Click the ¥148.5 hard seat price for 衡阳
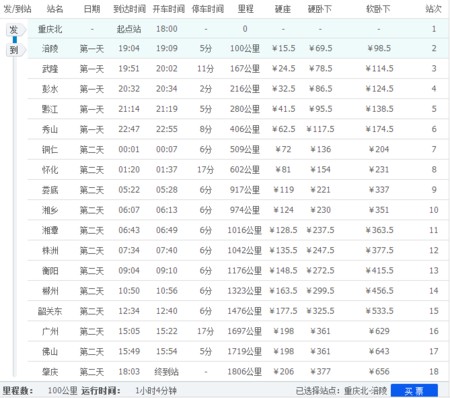The width and height of the screenshot is (450, 398). [x=283, y=271]
